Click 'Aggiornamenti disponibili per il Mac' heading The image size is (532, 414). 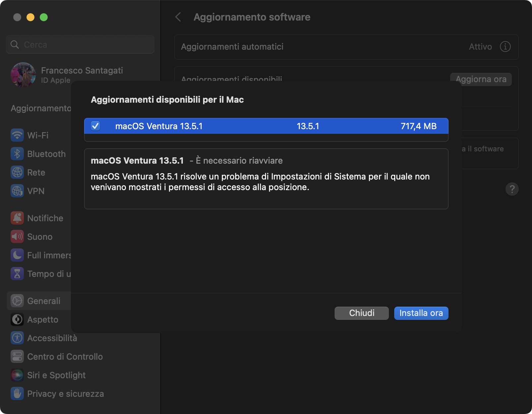coord(167,100)
